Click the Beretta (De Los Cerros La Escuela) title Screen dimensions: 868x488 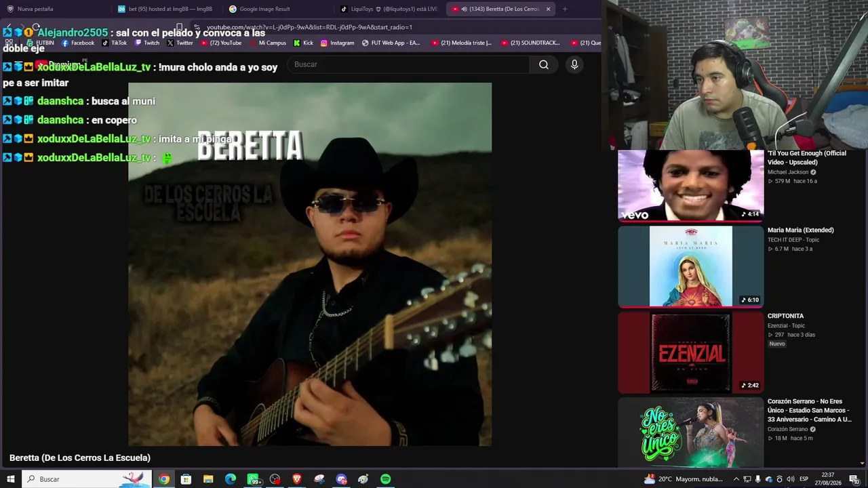80,458
